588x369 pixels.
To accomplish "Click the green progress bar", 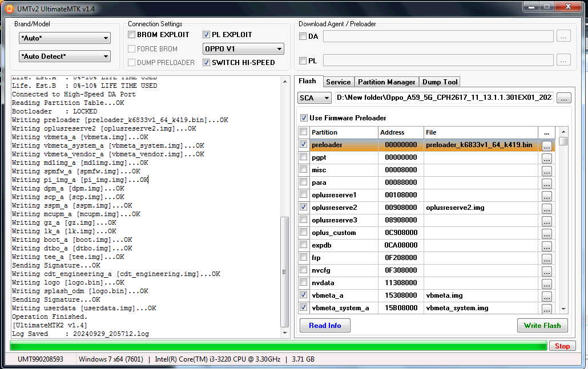I will coord(278,346).
